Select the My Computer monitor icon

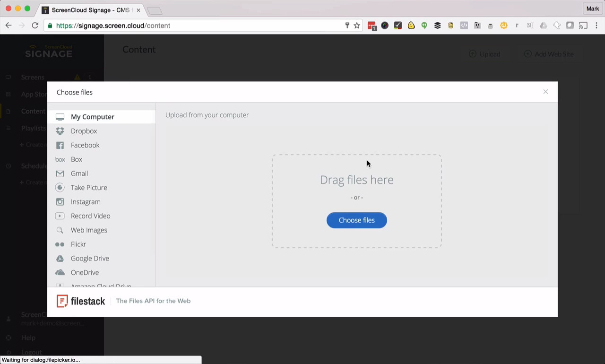pyautogui.click(x=60, y=117)
